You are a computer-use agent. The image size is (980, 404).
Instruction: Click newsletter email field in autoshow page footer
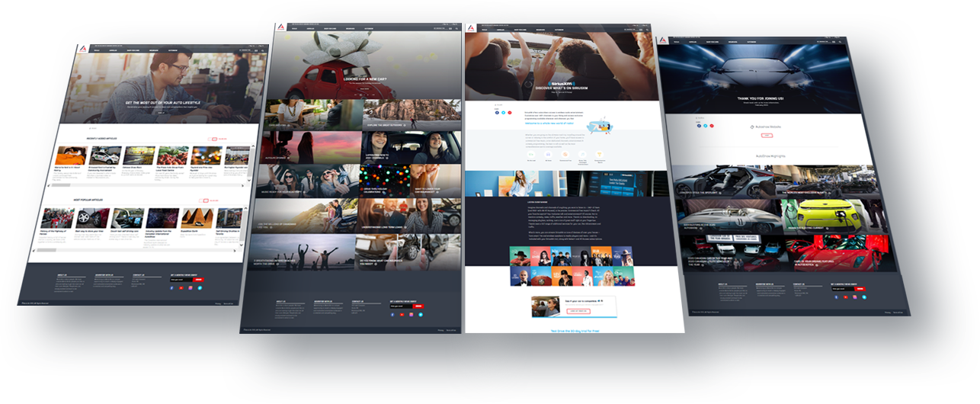(x=844, y=288)
